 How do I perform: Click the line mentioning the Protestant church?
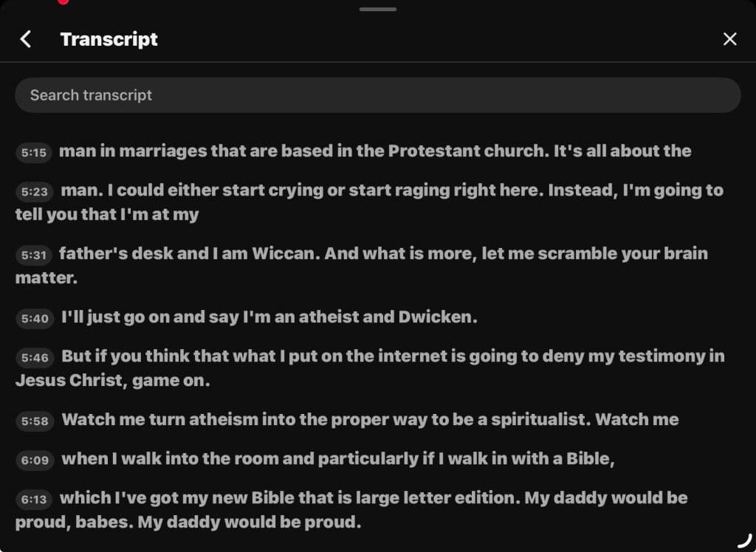pyautogui.click(x=375, y=151)
